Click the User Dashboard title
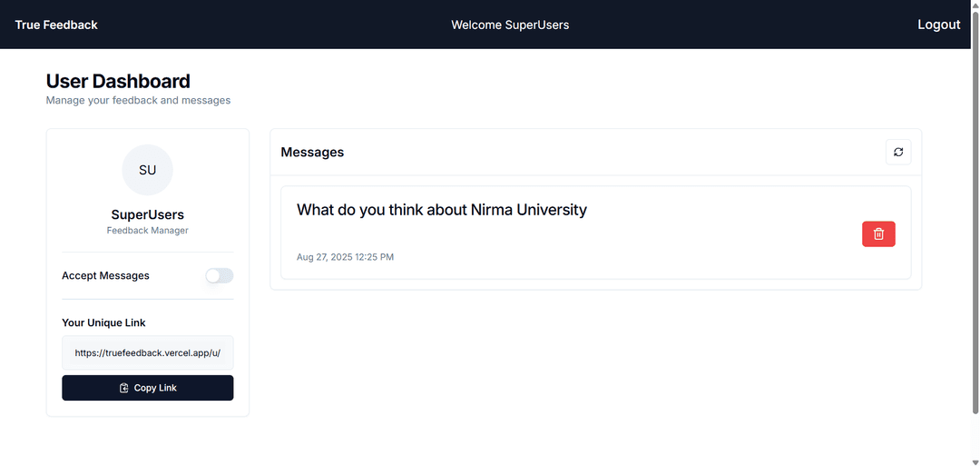 point(118,81)
